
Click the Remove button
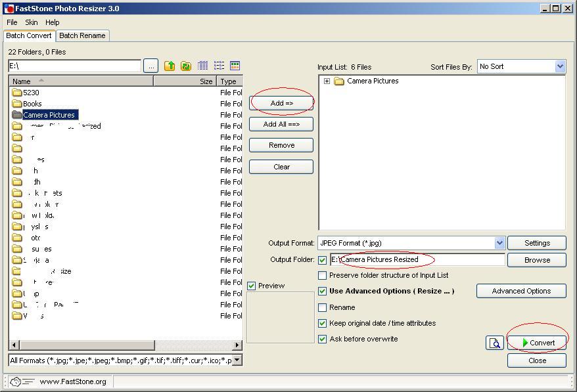pyautogui.click(x=281, y=145)
